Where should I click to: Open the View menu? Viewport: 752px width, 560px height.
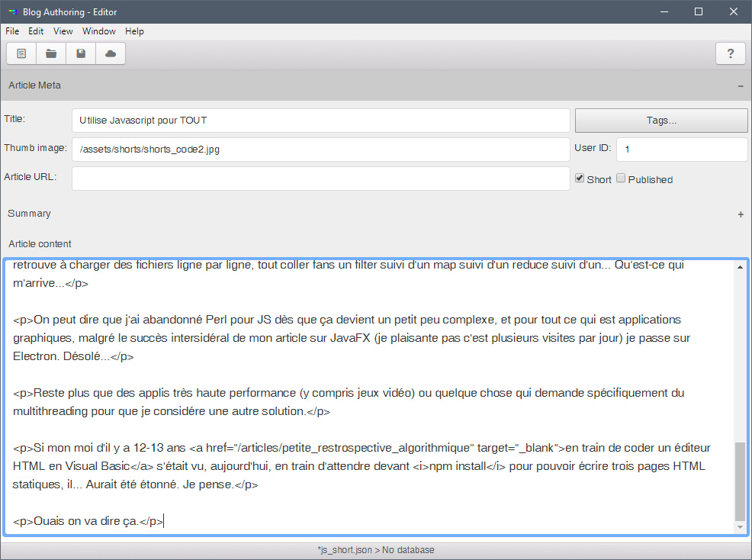[x=63, y=31]
